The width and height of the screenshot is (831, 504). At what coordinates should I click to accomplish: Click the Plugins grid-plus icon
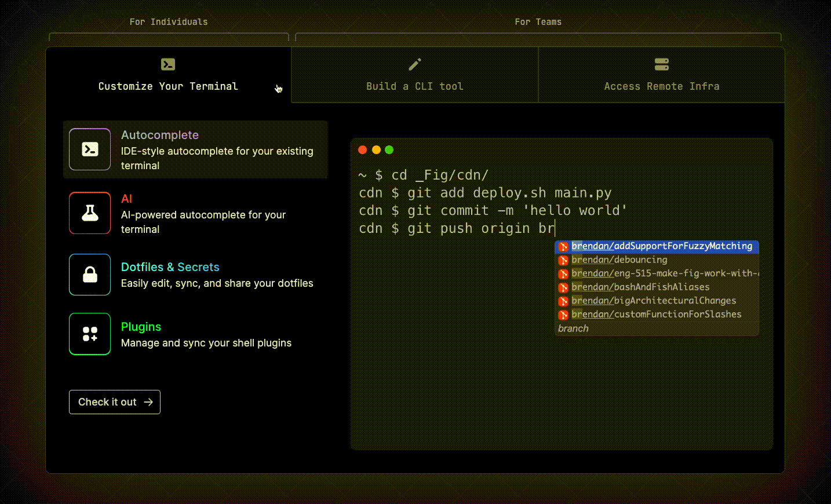[x=90, y=334]
